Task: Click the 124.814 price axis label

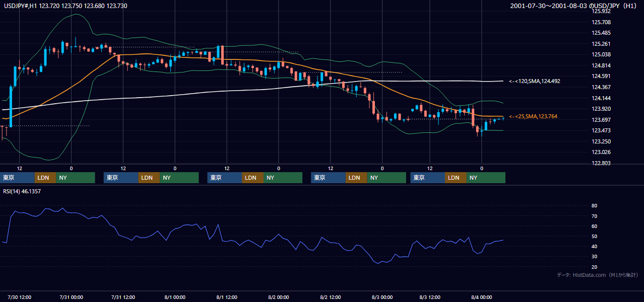Action: 601,65
